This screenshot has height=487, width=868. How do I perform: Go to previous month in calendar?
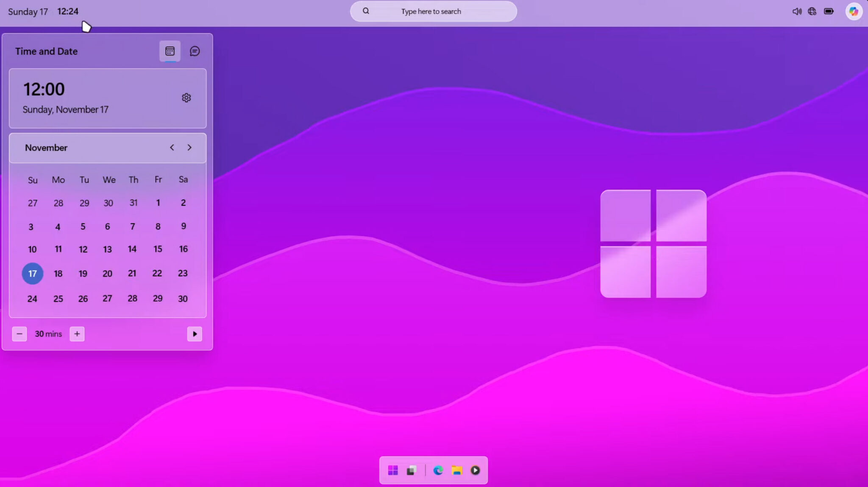(x=172, y=148)
